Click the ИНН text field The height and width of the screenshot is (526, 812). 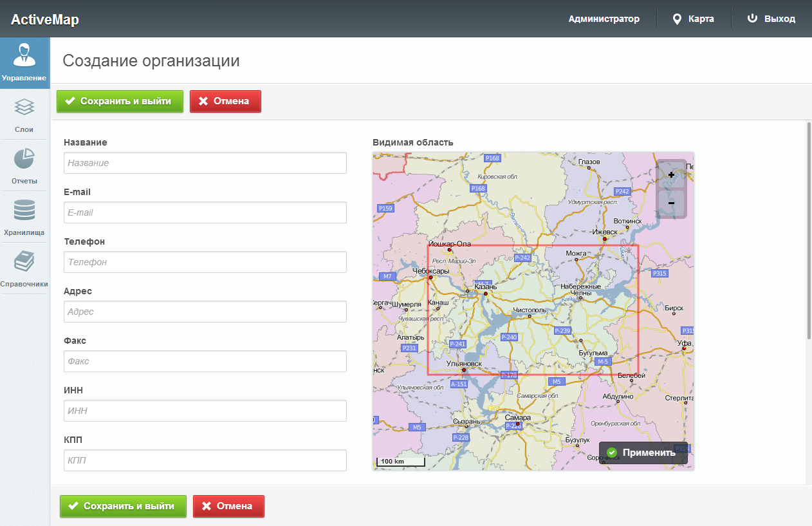click(x=205, y=411)
